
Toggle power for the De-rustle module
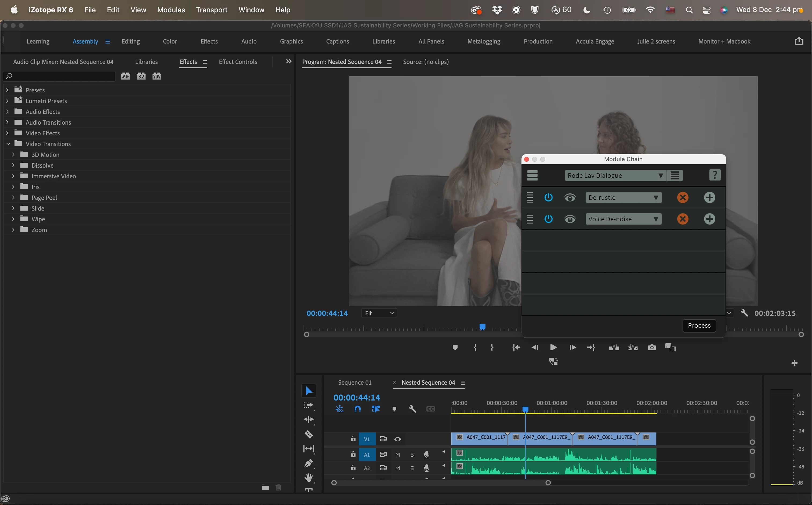[548, 197]
